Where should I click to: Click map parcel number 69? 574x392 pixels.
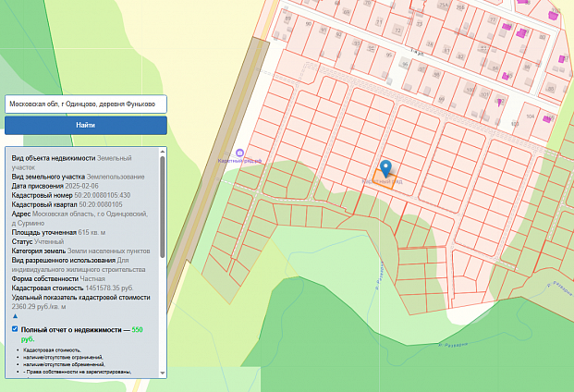click(x=347, y=12)
